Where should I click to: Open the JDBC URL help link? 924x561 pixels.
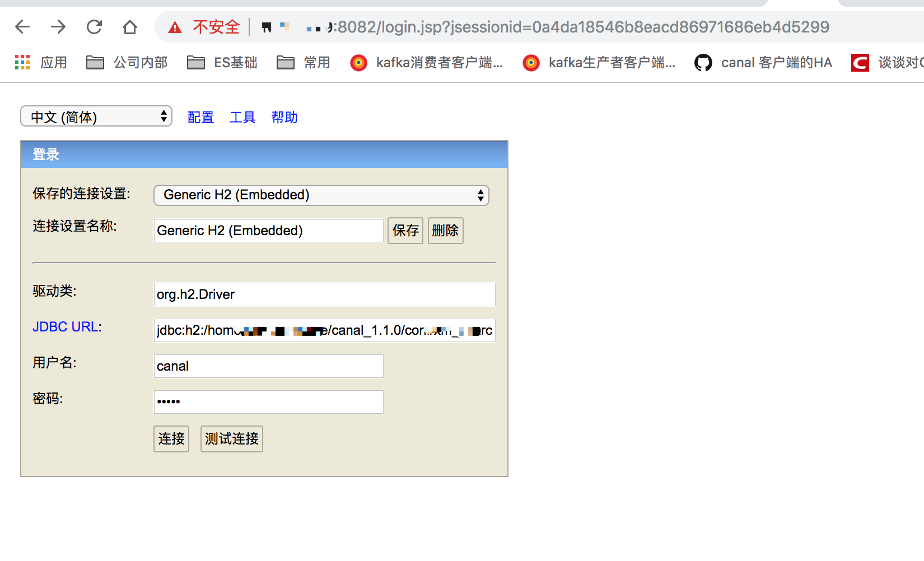click(x=66, y=326)
